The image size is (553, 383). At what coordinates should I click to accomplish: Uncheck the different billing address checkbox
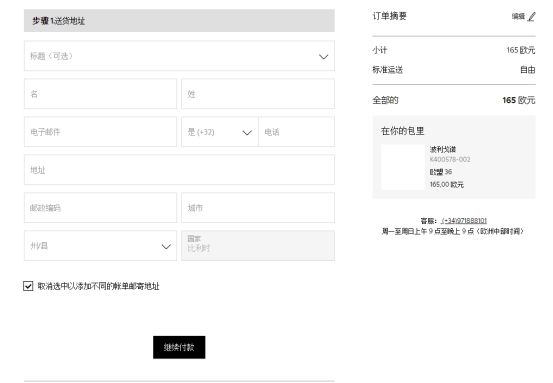(28, 286)
